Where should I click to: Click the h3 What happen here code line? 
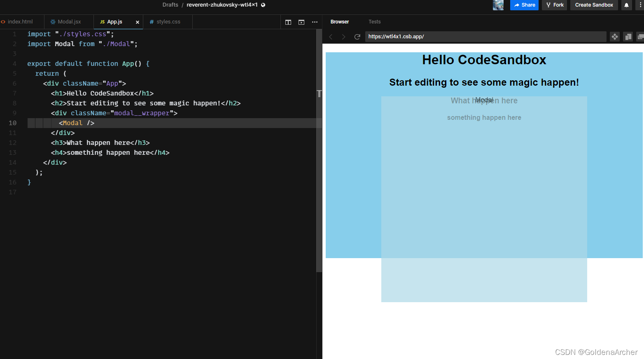point(100,143)
